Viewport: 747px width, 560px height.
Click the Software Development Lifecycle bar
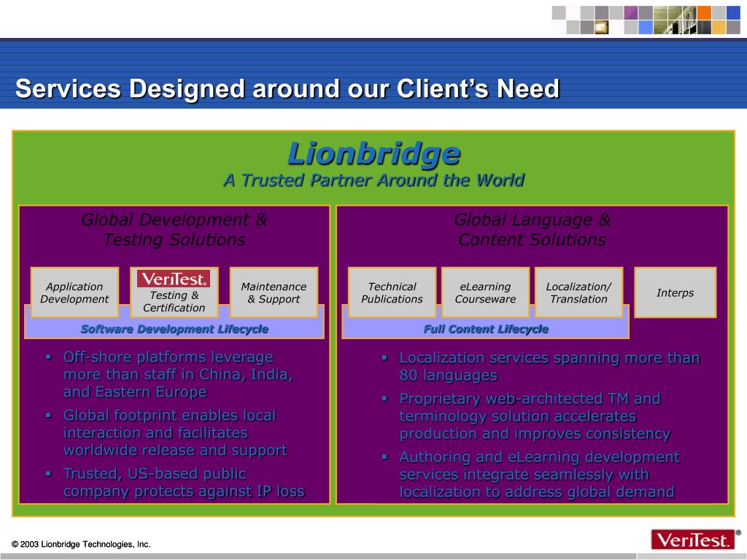[x=174, y=329]
